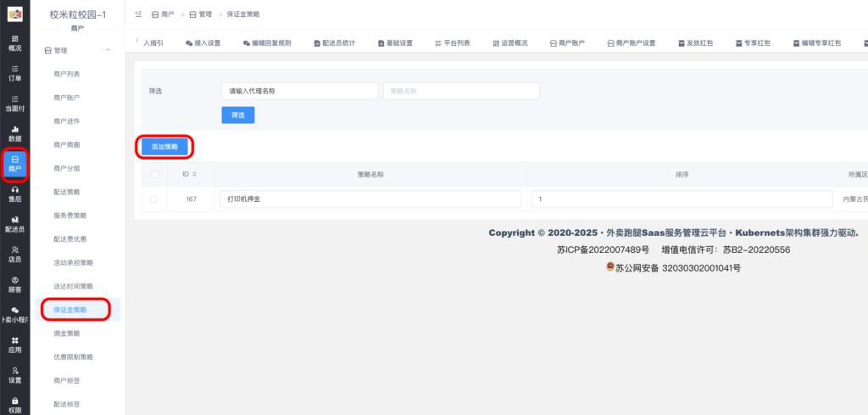Switch to the 入指引 tab
Image resolution: width=868 pixels, height=415 pixels.
tap(153, 43)
